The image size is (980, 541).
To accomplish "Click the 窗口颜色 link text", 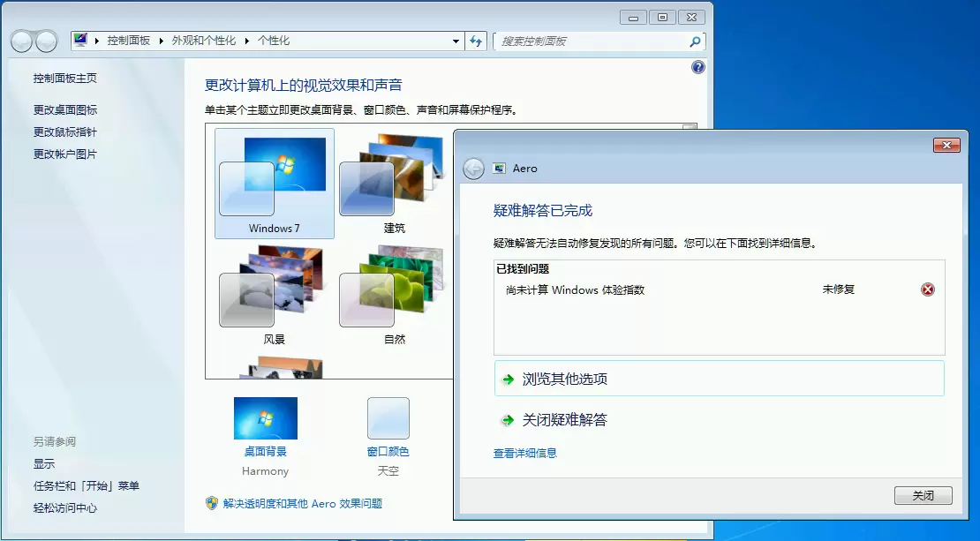I will pos(388,451).
